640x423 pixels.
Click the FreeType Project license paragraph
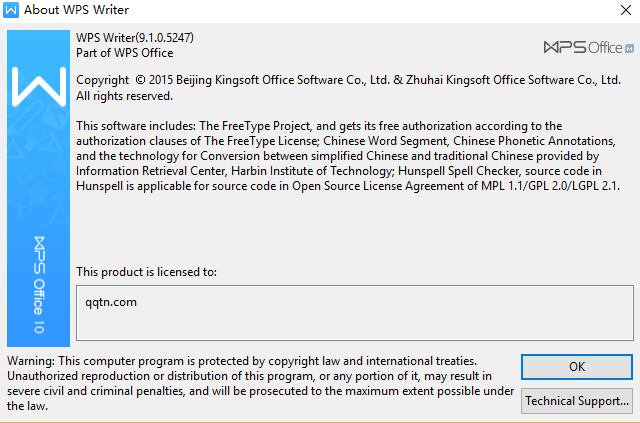coord(348,156)
